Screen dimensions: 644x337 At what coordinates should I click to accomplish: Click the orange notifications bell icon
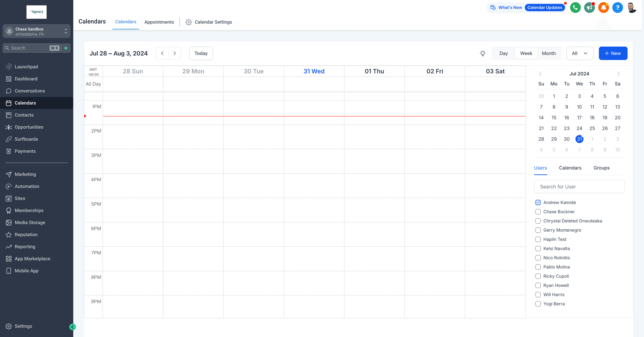604,8
